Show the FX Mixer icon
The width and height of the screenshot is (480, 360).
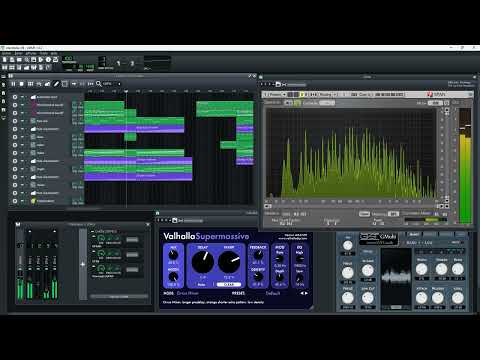34,67
